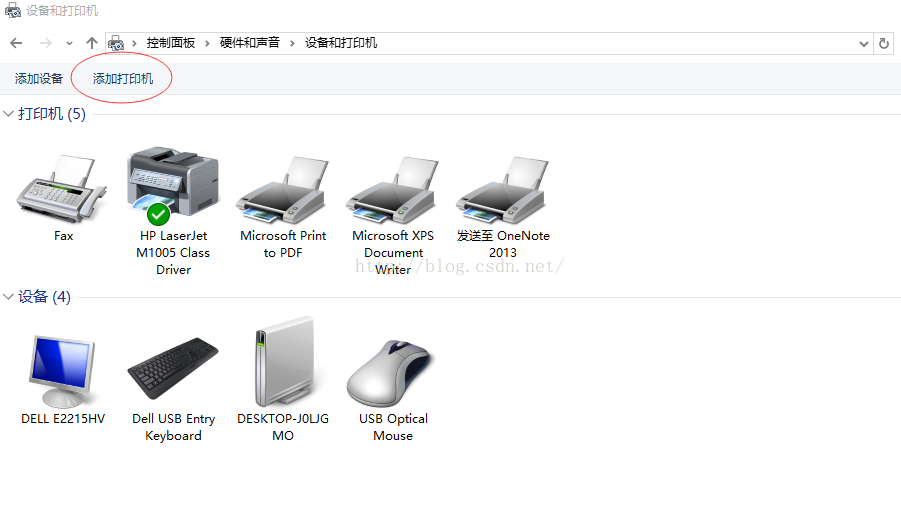Click the printer icon in address bar
The image size is (901, 510).
click(x=116, y=43)
